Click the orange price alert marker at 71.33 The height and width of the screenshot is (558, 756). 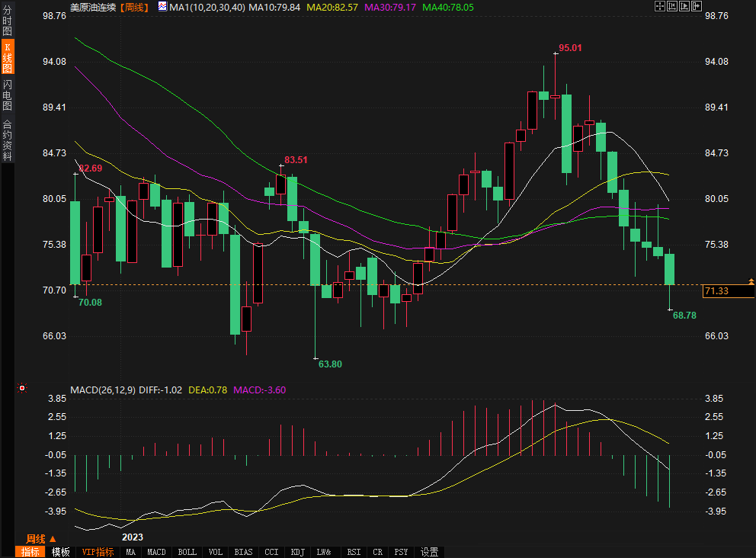tap(751, 282)
